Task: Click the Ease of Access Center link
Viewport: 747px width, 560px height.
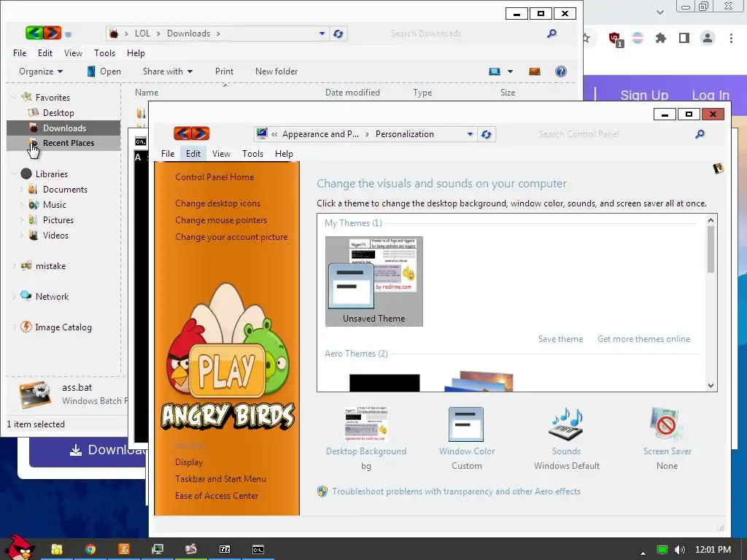Action: click(x=217, y=495)
